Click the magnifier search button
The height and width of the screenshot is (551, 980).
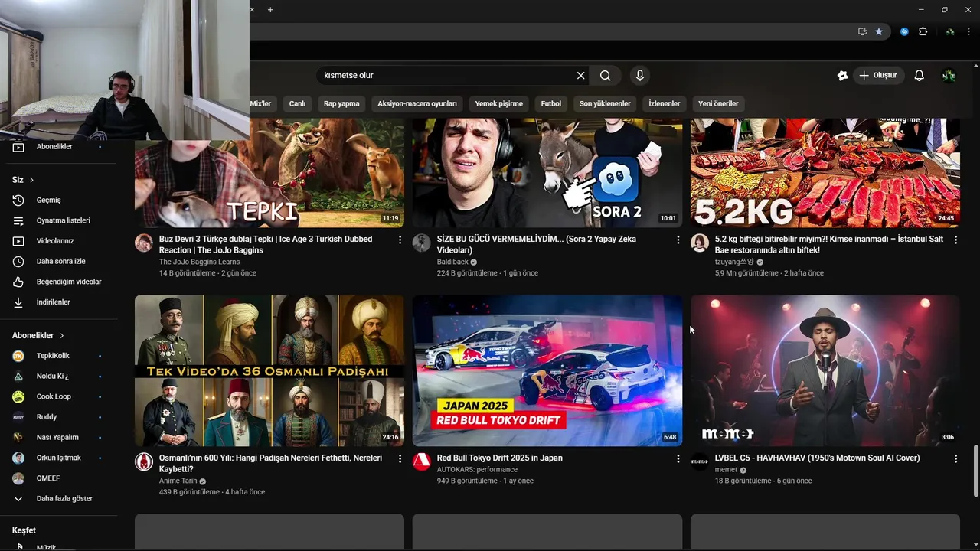[606, 76]
